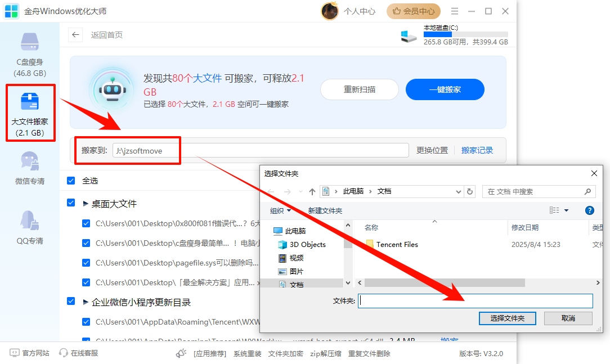This screenshot has width=610, height=364.
Task: Open 搬家记录 link
Action: 477,150
